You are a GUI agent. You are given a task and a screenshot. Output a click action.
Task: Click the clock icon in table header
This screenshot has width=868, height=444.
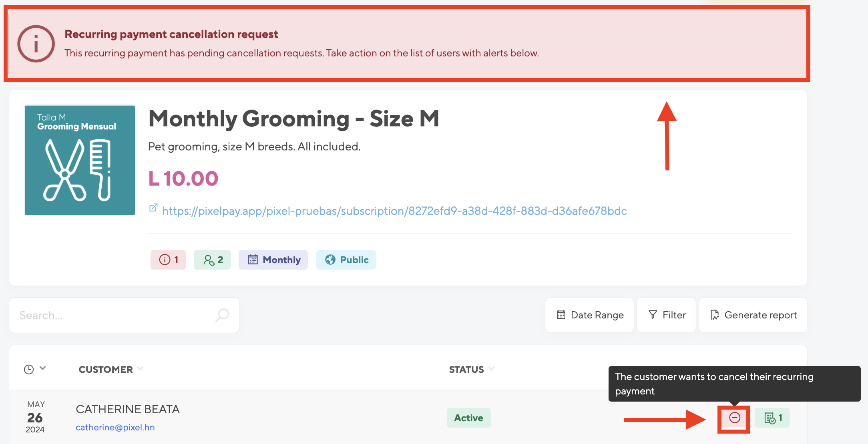click(x=29, y=369)
